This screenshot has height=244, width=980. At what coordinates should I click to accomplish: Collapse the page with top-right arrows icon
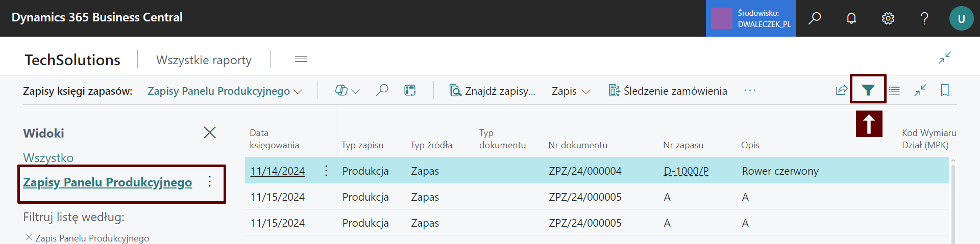tap(945, 58)
